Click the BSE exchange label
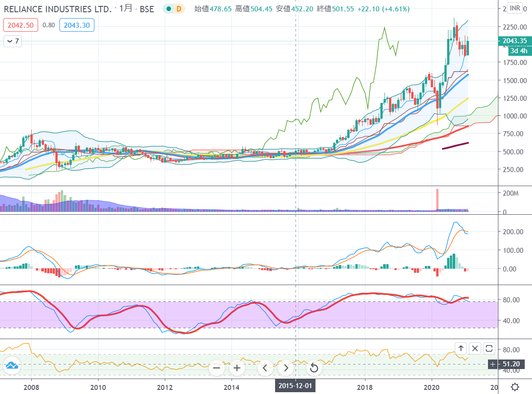Image resolution: width=532 pixels, height=394 pixels. (147, 9)
